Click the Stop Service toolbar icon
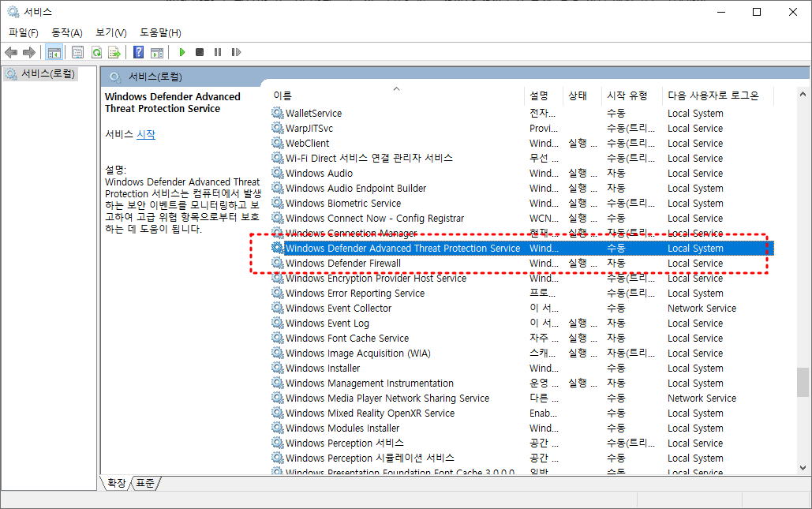 [x=200, y=52]
